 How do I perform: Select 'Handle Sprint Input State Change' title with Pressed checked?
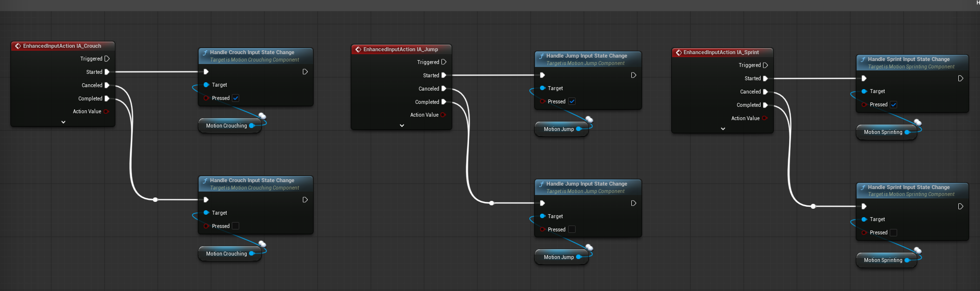click(909, 59)
